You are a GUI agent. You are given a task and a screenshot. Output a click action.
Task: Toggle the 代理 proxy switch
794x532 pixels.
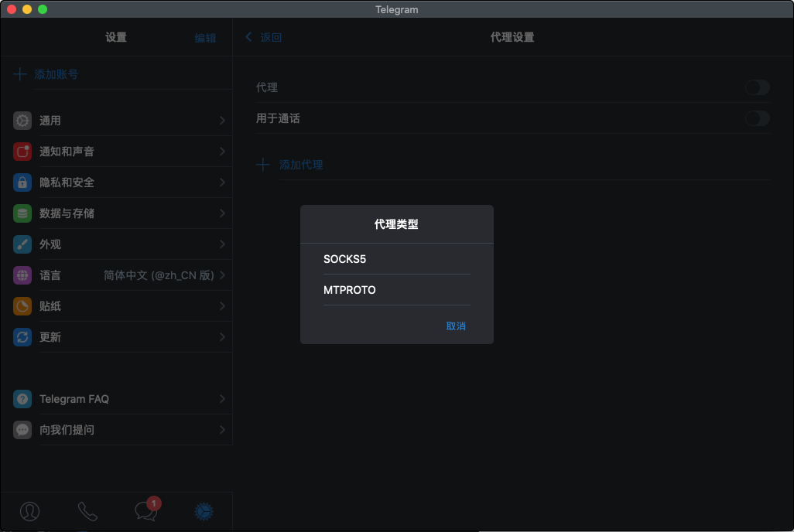[x=757, y=87]
